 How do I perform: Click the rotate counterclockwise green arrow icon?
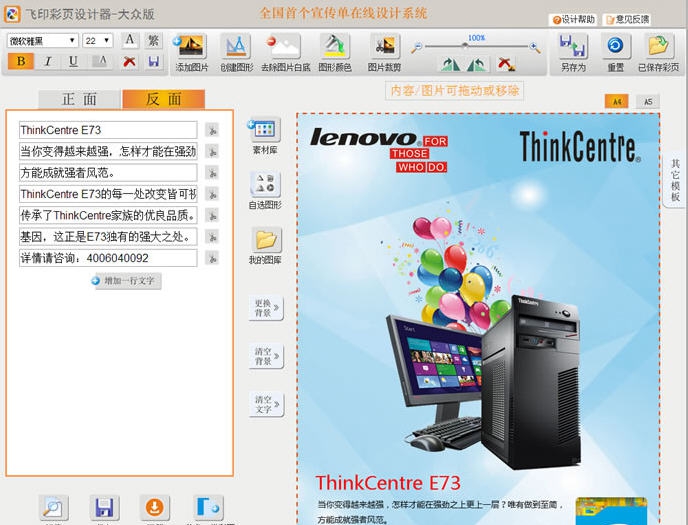477,65
